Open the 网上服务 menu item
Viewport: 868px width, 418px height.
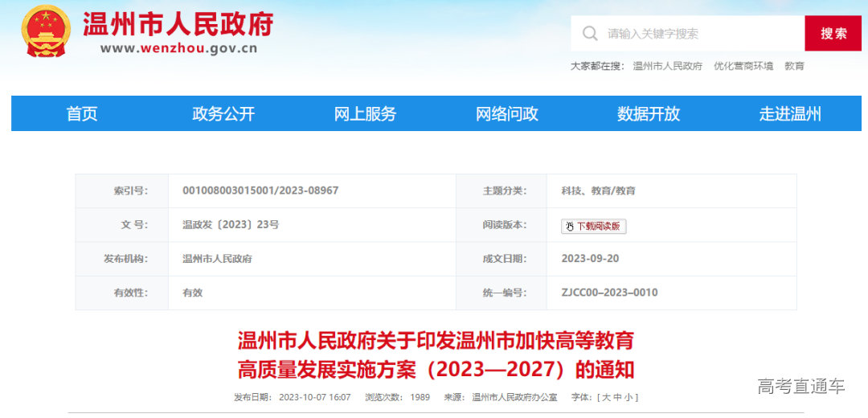click(366, 113)
